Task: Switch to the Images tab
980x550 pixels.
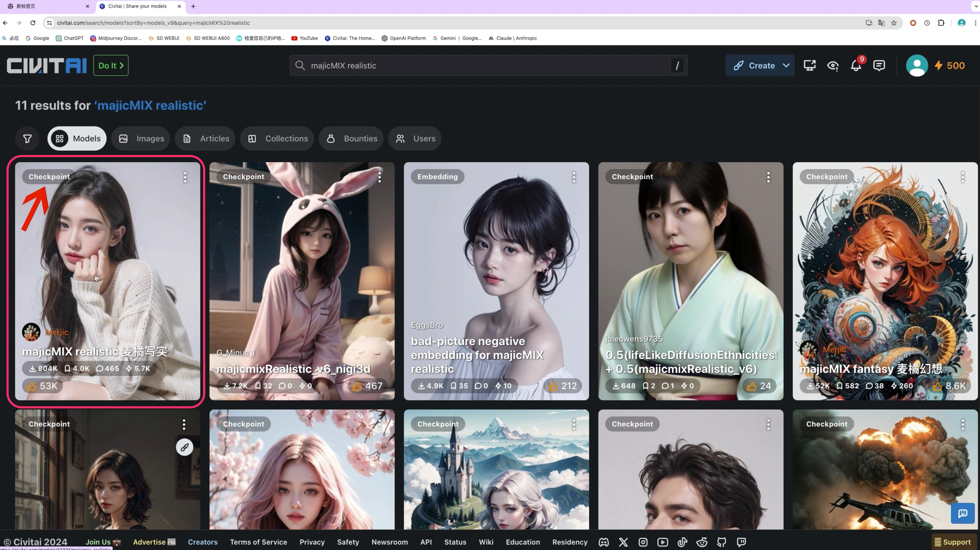Action: (x=141, y=138)
